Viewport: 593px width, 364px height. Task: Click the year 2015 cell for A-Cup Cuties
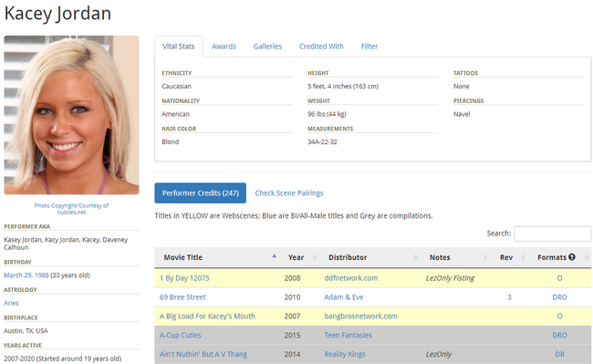[292, 336]
